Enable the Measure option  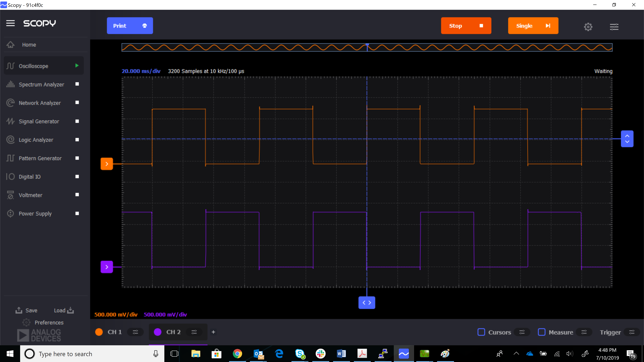pos(542,332)
